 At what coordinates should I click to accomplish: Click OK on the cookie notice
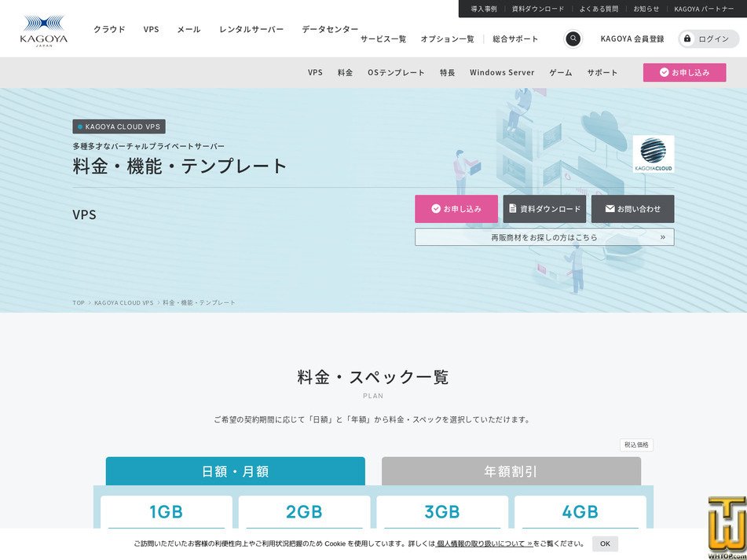[605, 544]
